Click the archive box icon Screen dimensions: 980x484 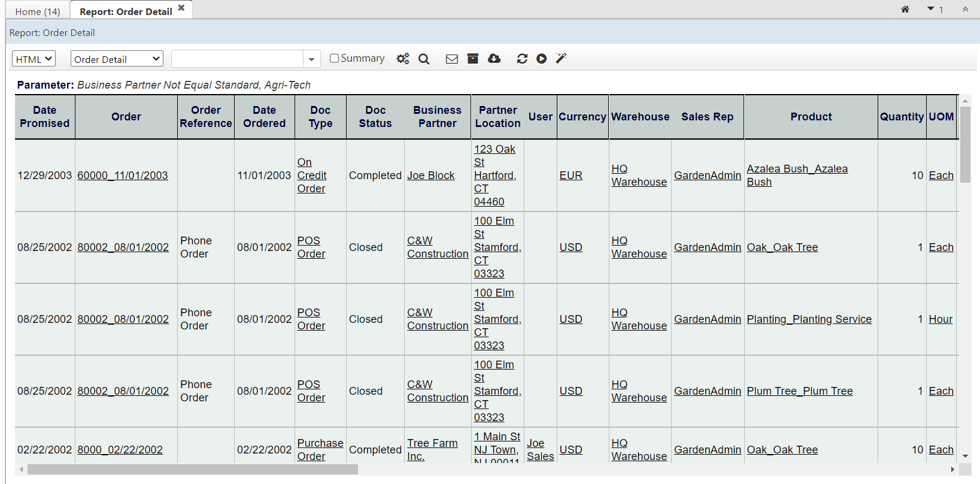(473, 59)
